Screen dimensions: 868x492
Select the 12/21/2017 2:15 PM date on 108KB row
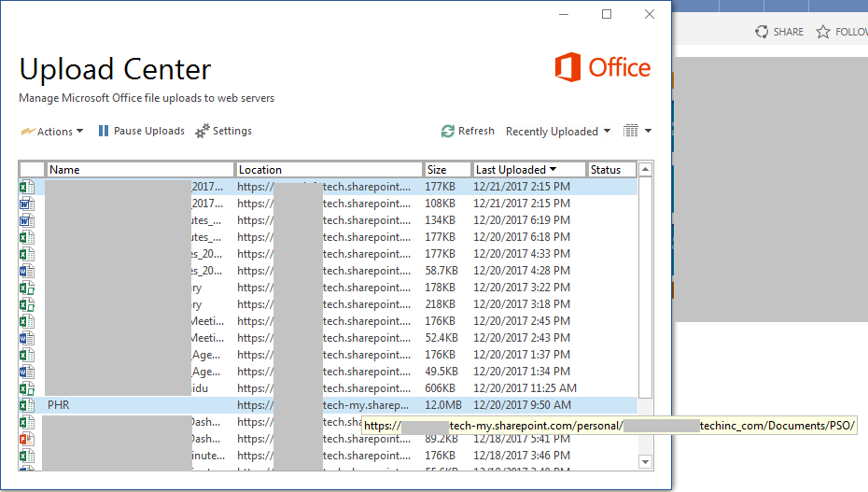pyautogui.click(x=522, y=204)
